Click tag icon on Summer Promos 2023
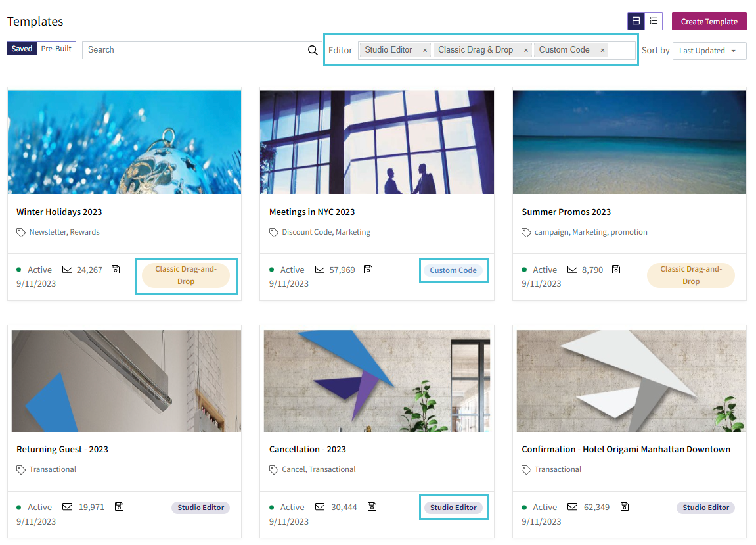This screenshot has width=756, height=545. tap(526, 233)
